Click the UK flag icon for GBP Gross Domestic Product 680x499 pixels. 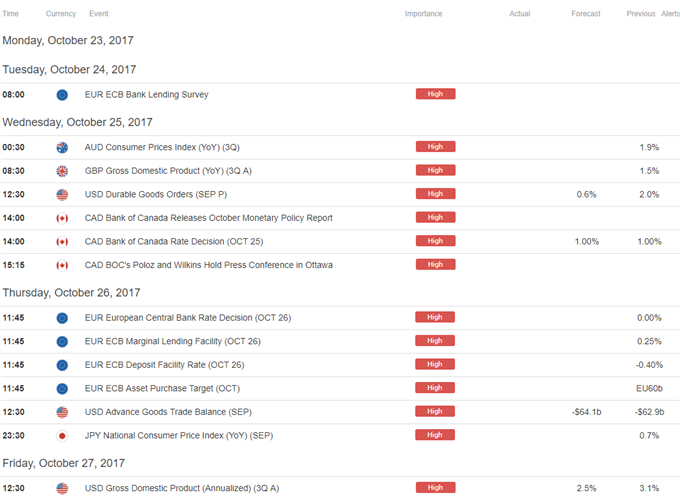tap(62, 171)
